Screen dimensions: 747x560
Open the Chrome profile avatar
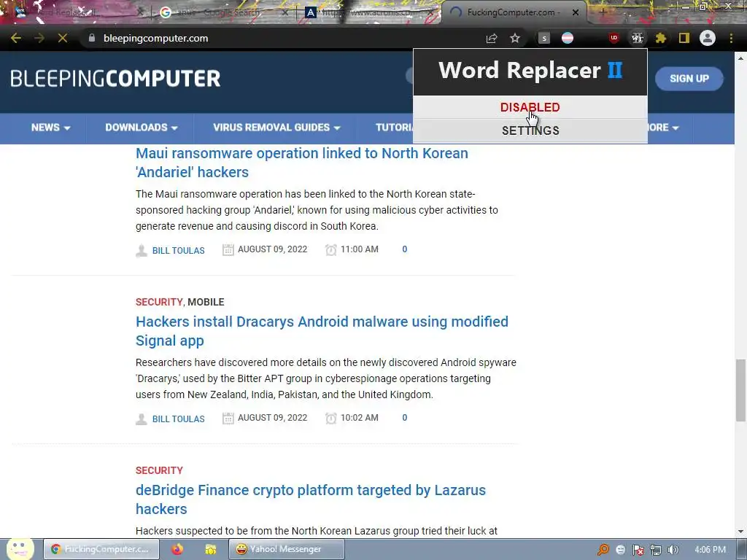tap(708, 38)
